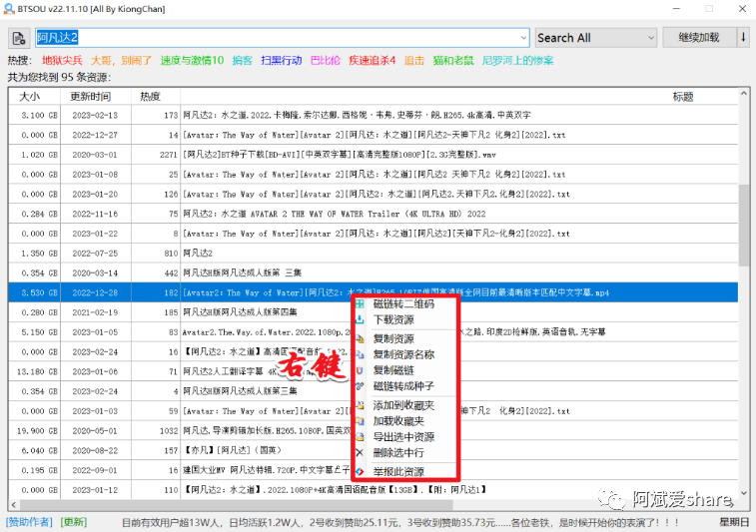The height and width of the screenshot is (532, 756).
Task: Open hot search 巴比伦
Action: 326,60
